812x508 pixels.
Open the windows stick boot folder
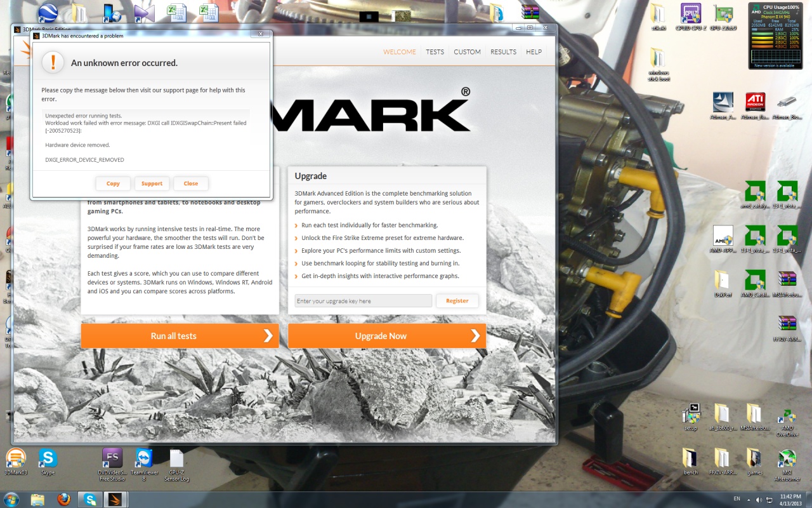[658, 65]
